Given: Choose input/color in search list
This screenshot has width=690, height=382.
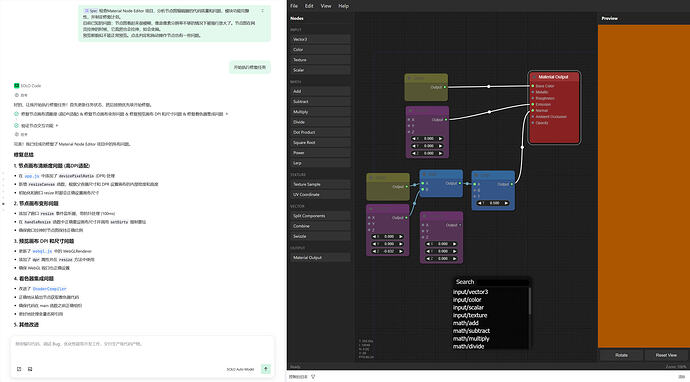Looking at the screenshot, I should pyautogui.click(x=467, y=300).
